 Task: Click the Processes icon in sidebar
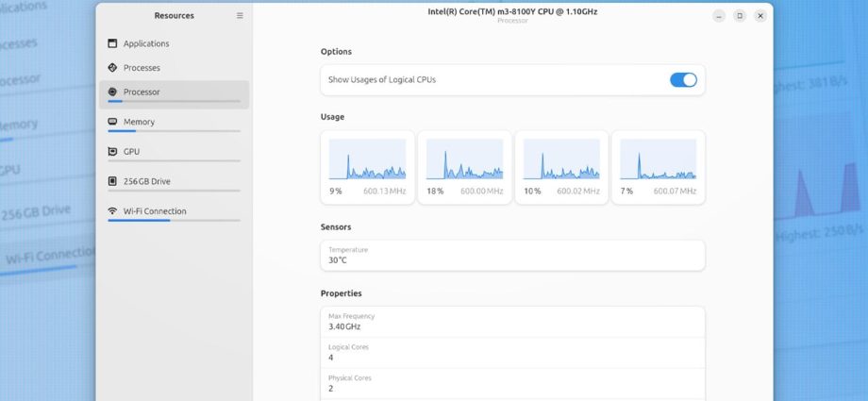[112, 68]
